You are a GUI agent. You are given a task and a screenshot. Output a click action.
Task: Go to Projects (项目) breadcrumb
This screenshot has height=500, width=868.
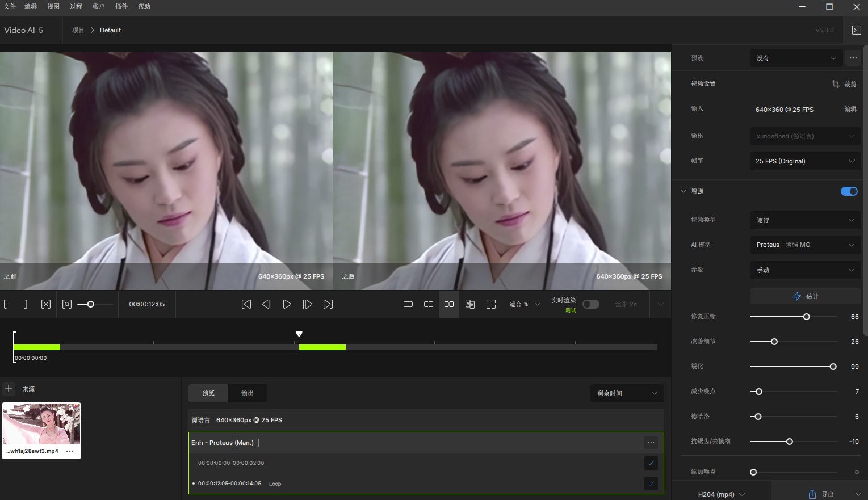pos(78,30)
